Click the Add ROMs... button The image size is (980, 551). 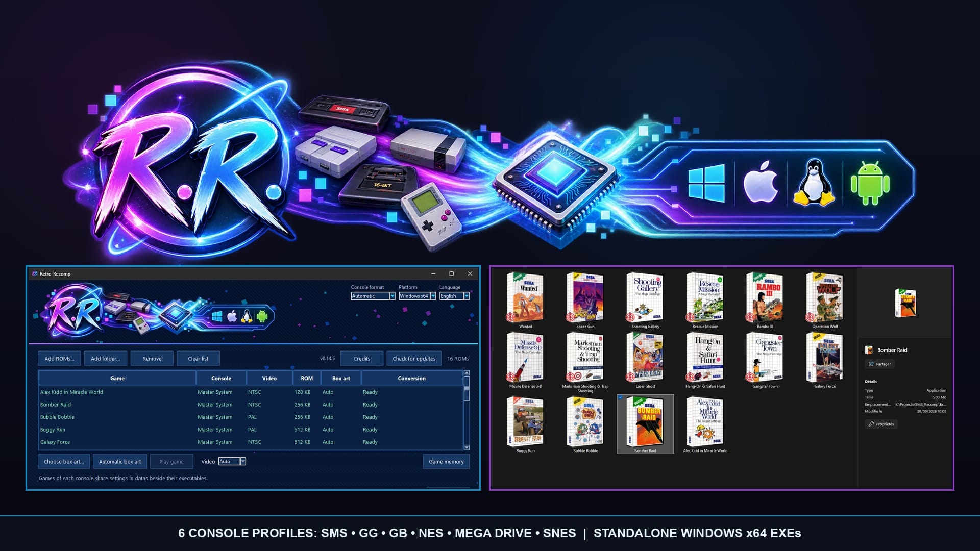(x=59, y=359)
